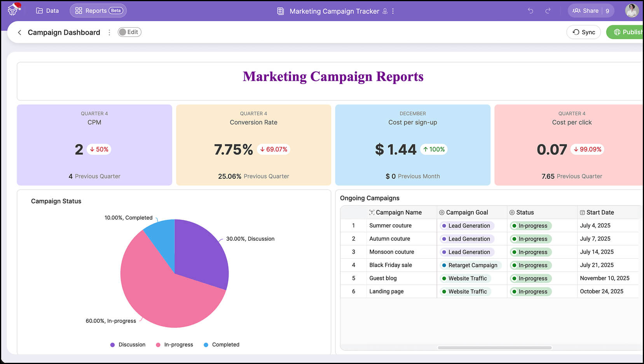Screen dimensions: 644x364
Task: Toggle the Edit mode switch
Action: (x=129, y=32)
